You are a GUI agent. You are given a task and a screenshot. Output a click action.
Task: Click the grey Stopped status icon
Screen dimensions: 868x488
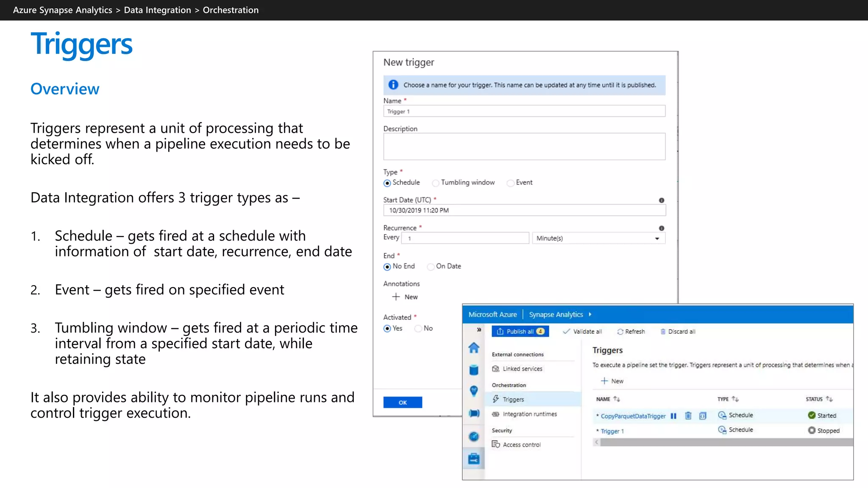(812, 430)
